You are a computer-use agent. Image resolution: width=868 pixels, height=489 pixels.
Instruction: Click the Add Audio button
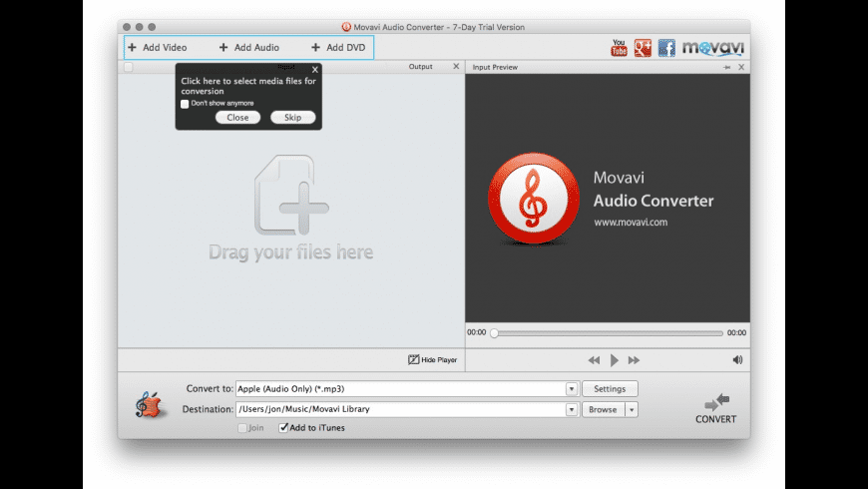coord(249,48)
